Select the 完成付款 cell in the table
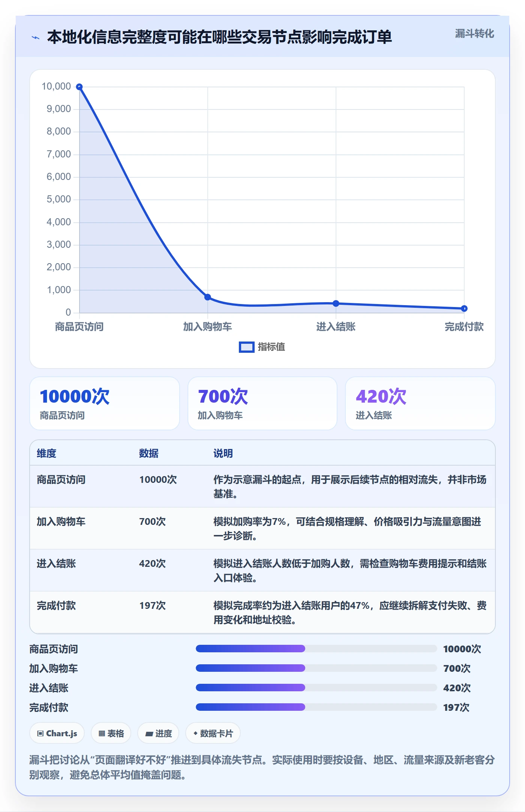Image resolution: width=525 pixels, height=812 pixels. [x=56, y=605]
